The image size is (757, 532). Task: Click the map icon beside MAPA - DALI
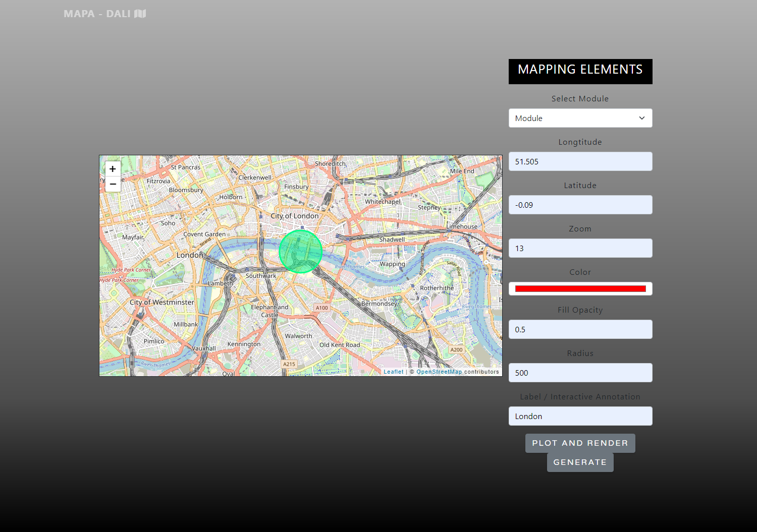pos(140,14)
